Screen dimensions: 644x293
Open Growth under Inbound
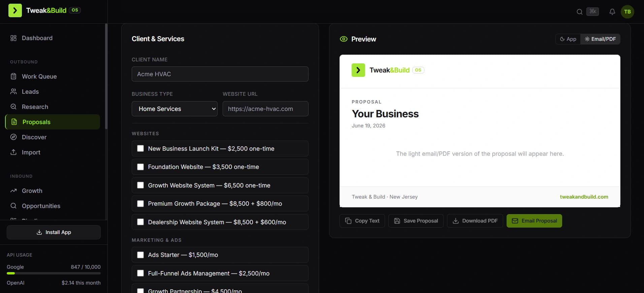[x=53, y=191]
